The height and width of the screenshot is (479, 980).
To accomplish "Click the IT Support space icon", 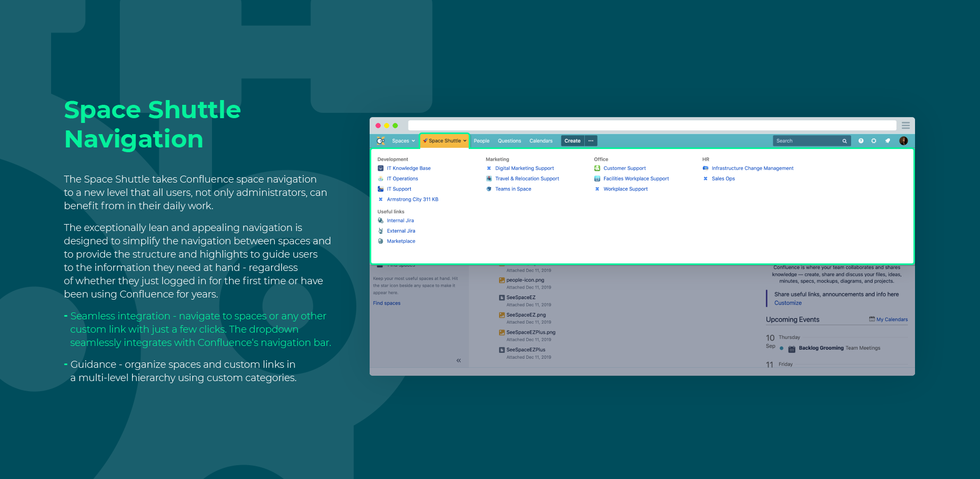I will (x=381, y=189).
